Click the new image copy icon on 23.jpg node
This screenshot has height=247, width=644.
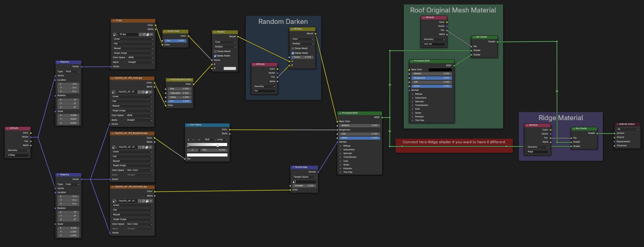coord(144,34)
